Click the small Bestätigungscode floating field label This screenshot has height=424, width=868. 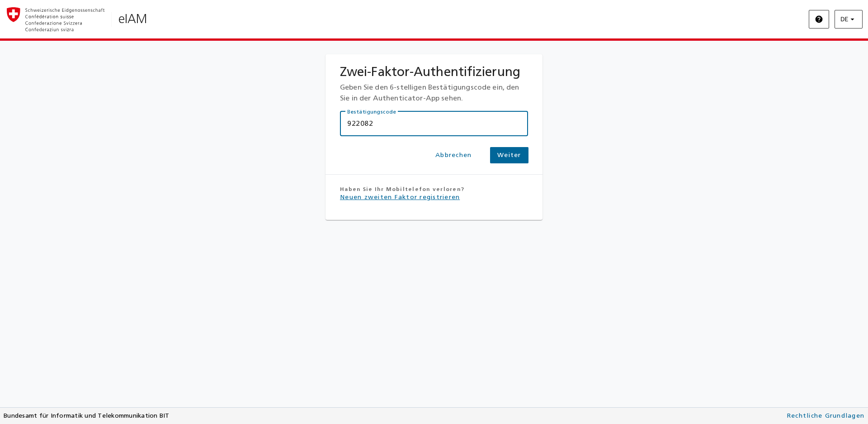pyautogui.click(x=372, y=112)
